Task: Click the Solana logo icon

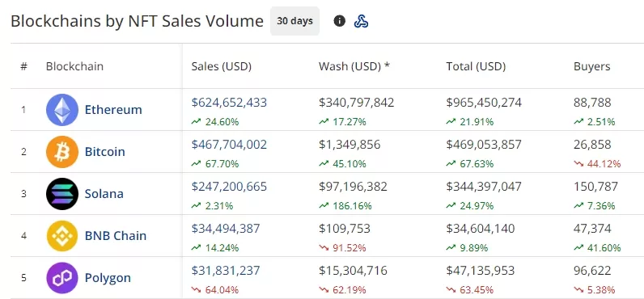Action: point(62,194)
